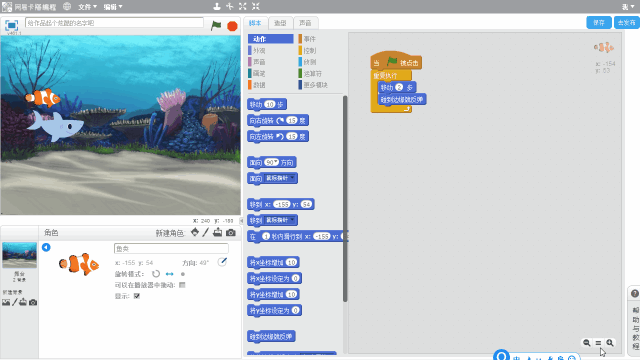
Task: Open the 90 direction dropdown in 面向 block
Action: pos(271,162)
